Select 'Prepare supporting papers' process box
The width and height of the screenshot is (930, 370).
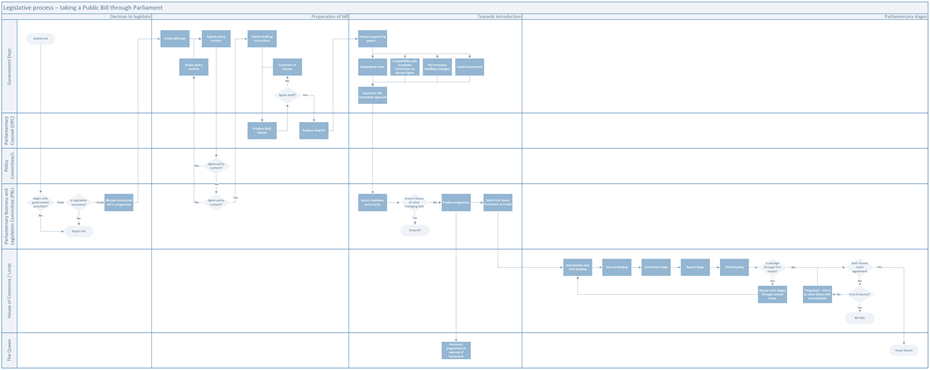pos(372,39)
